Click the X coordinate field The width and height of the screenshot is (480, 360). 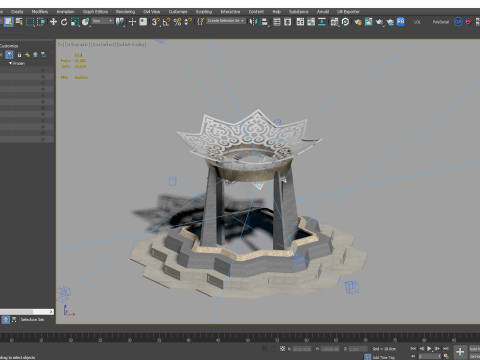tap(302, 349)
